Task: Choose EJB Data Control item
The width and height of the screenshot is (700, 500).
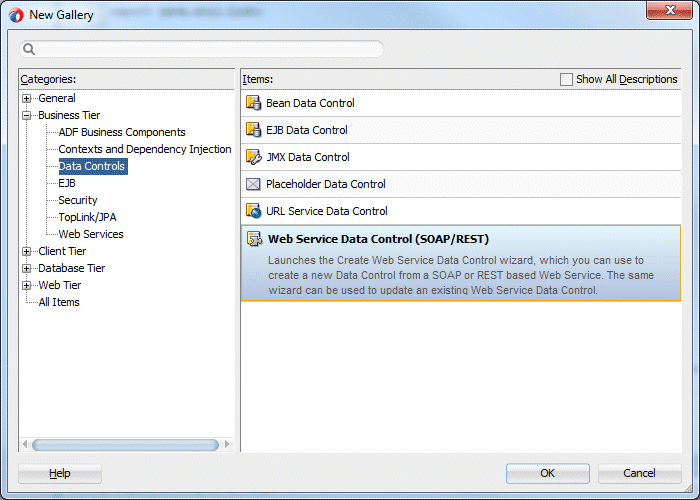Action: (461, 130)
